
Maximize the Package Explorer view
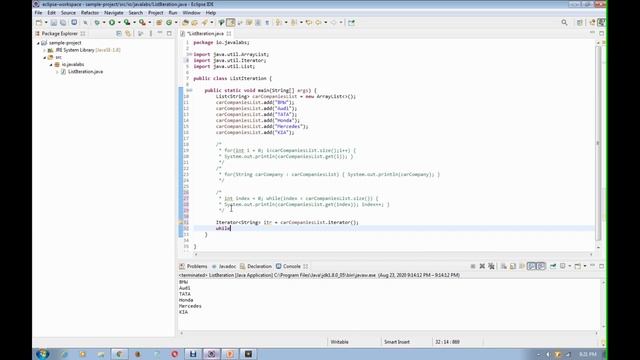pos(169,33)
